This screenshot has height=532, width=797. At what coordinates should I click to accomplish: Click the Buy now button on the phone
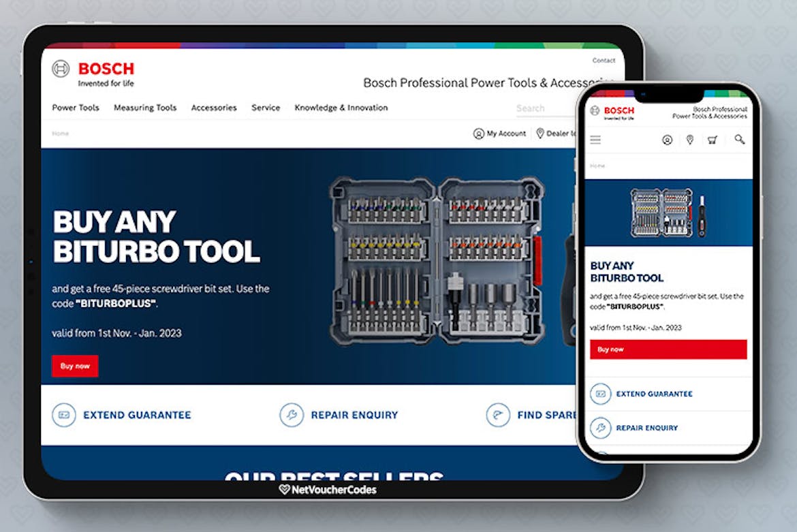(669, 349)
